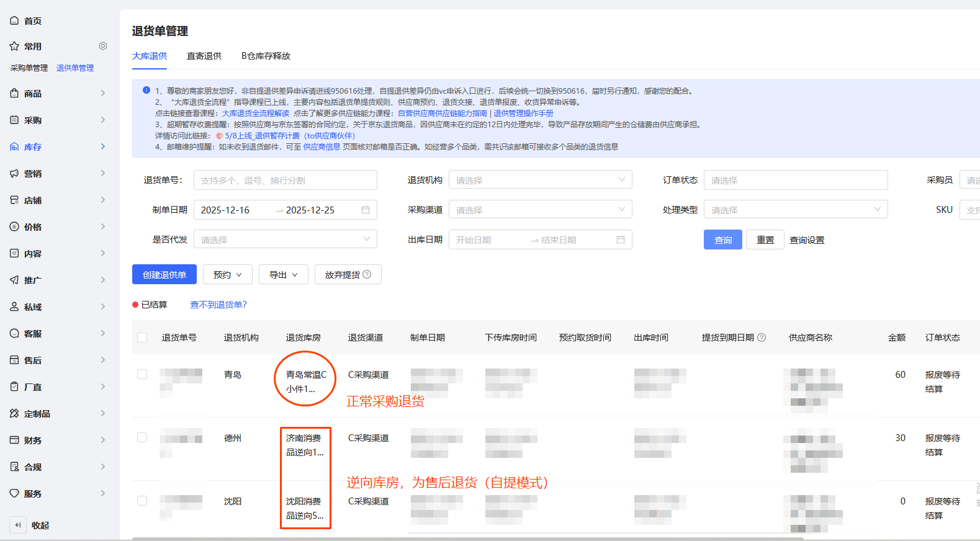
Task: Switch to the B仓库存释放 tab
Action: (266, 56)
